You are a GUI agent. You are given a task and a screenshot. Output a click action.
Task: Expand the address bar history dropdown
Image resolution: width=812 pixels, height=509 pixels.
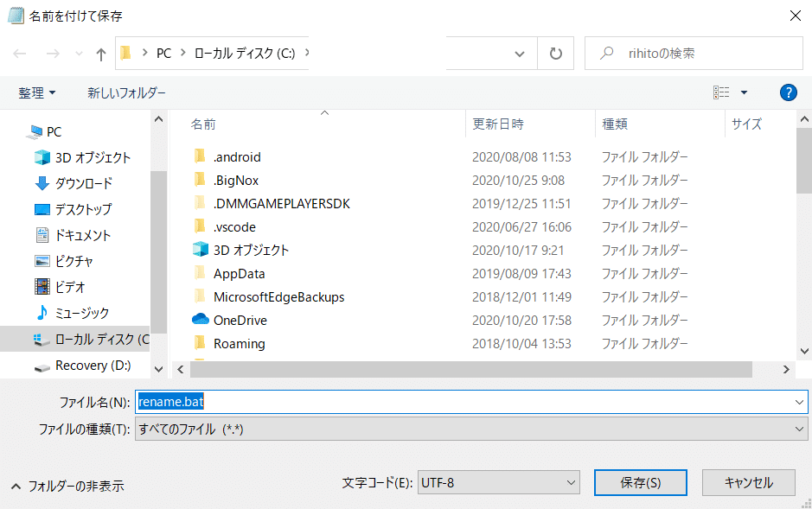pos(520,54)
